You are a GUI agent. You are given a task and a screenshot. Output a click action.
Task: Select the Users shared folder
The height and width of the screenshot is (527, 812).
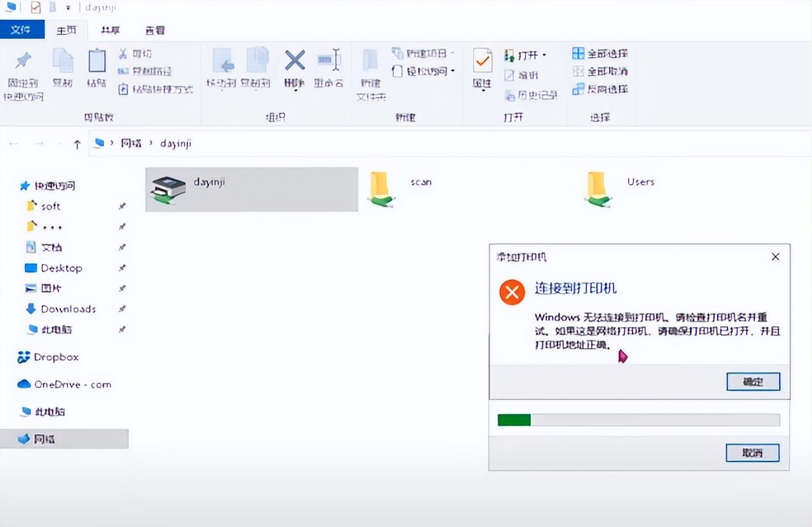tap(597, 189)
